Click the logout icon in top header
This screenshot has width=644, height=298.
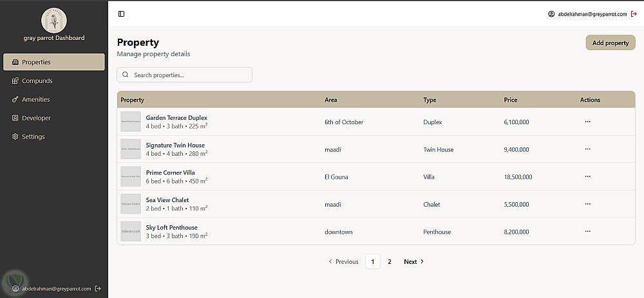click(x=634, y=14)
